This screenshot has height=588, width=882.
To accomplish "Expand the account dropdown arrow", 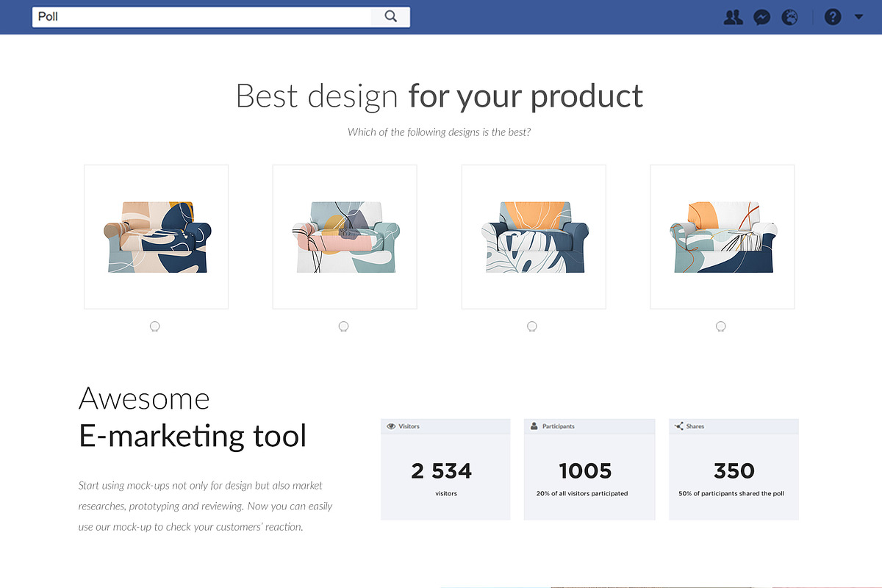I will [858, 17].
